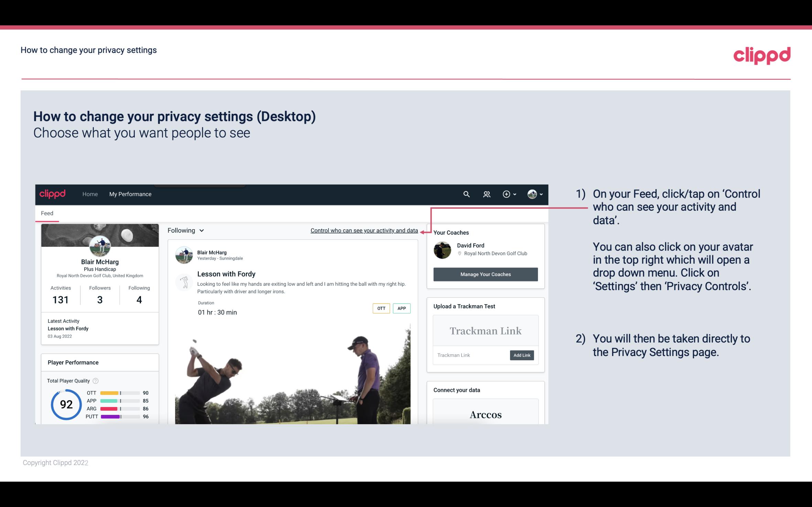The image size is (812, 507).
Task: Select My Performance tab in navbar
Action: [x=130, y=194]
